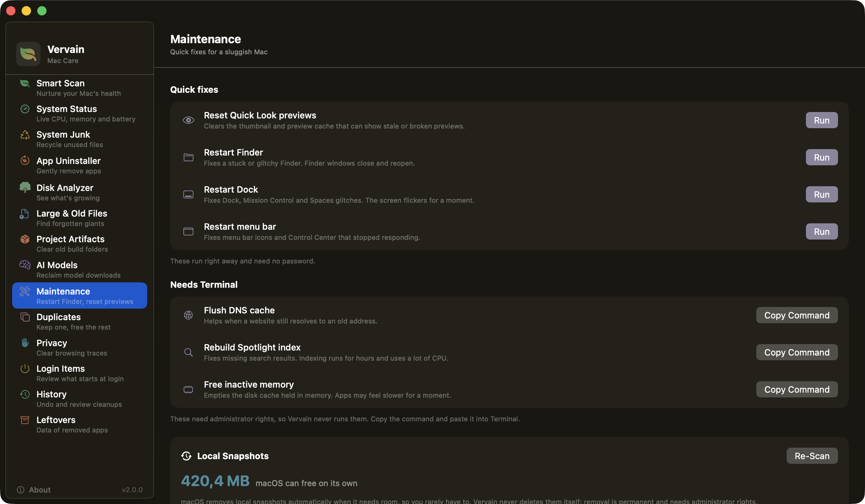The width and height of the screenshot is (865, 504).
Task: Click the 420,4 MB snapshot size value
Action: click(x=215, y=481)
